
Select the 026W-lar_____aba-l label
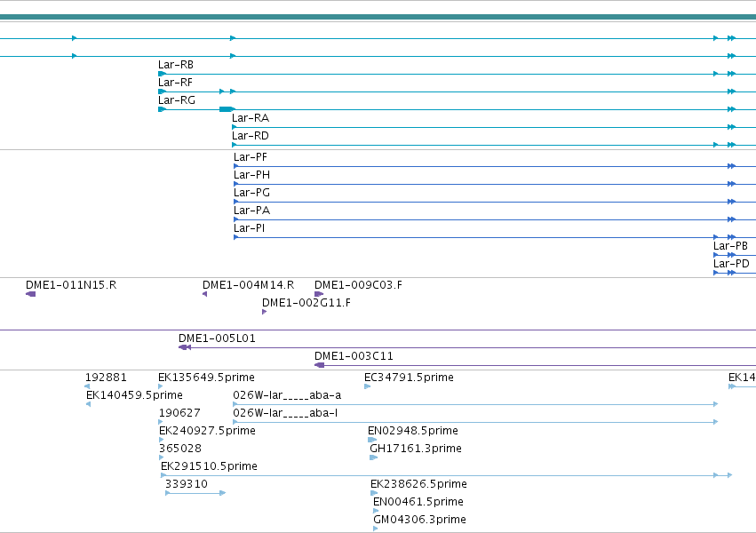[285, 413]
